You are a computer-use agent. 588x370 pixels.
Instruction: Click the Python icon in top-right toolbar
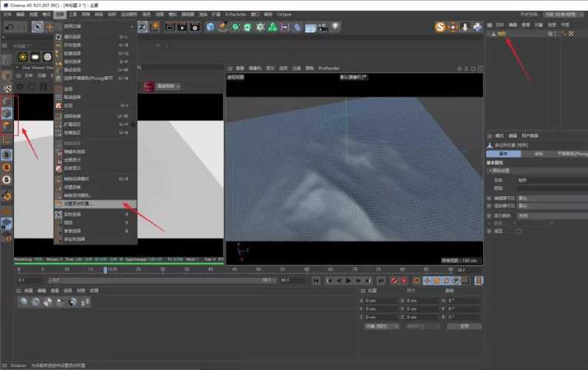pos(477,27)
